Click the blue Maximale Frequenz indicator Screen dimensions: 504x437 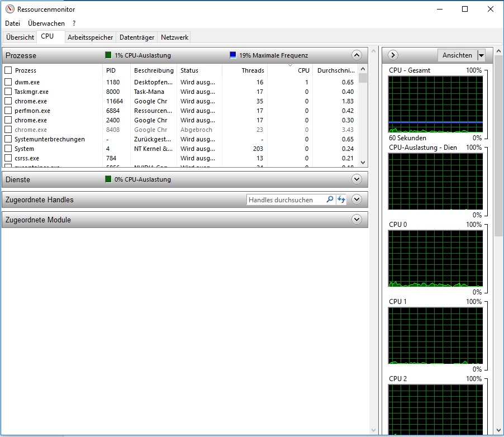[233, 55]
